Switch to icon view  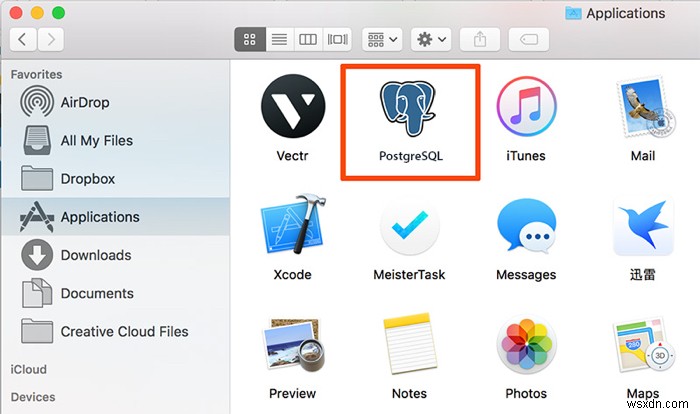250,39
